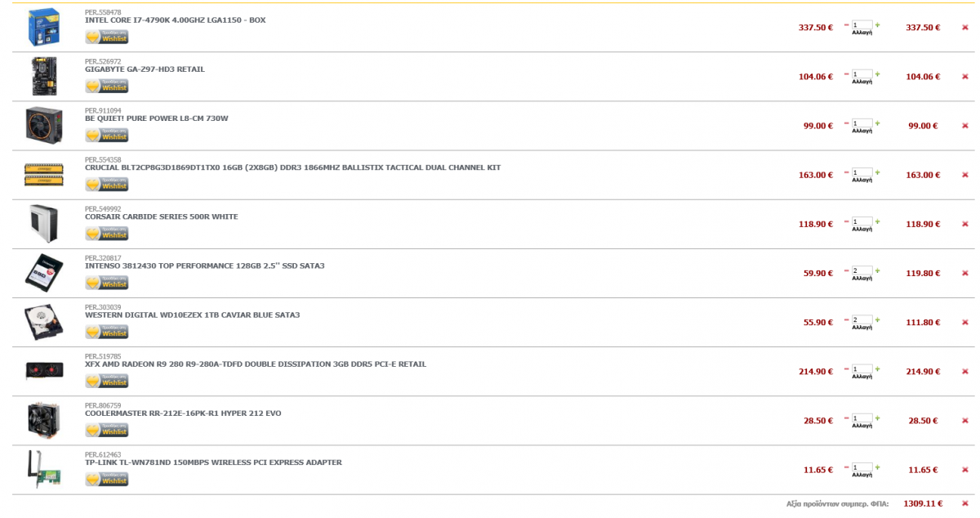Remove Coolermaster Hyper 212 EVO from cart
The image size is (980, 518).
pyautogui.click(x=964, y=420)
